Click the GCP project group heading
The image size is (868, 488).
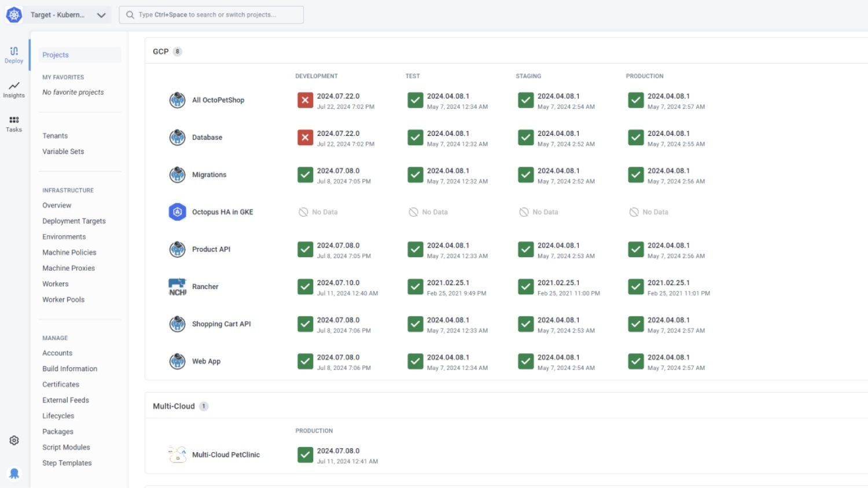coord(161,51)
